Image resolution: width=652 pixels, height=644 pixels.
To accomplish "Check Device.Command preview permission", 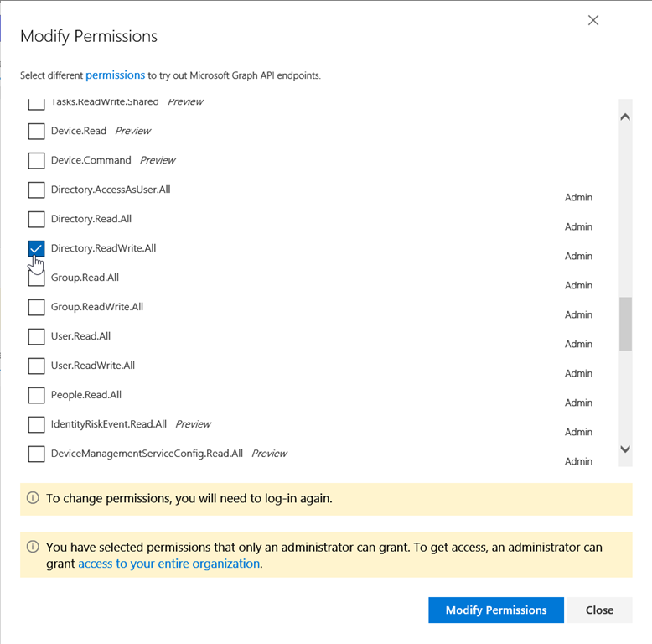I will click(36, 160).
